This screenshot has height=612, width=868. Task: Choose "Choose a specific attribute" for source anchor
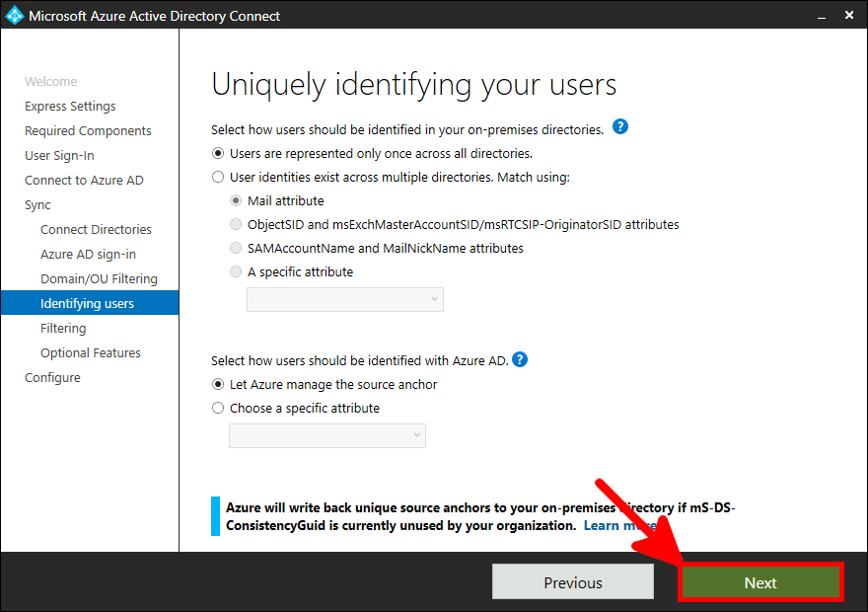click(x=219, y=407)
